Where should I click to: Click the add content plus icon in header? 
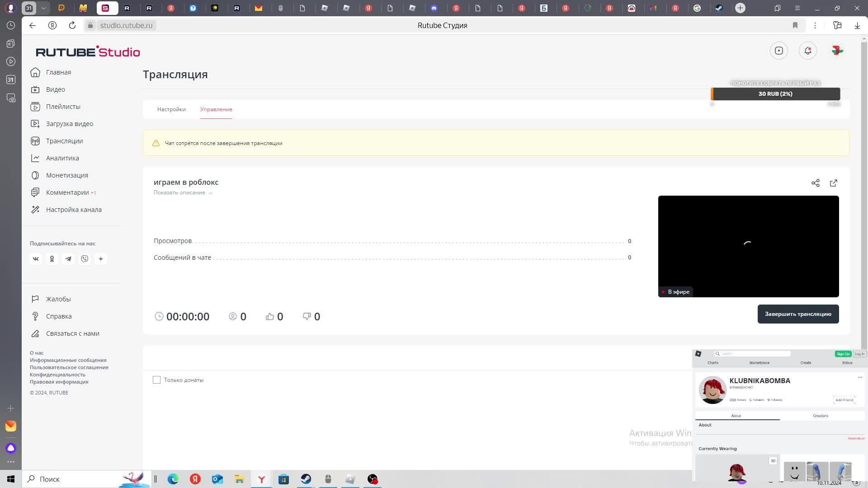[x=779, y=51]
